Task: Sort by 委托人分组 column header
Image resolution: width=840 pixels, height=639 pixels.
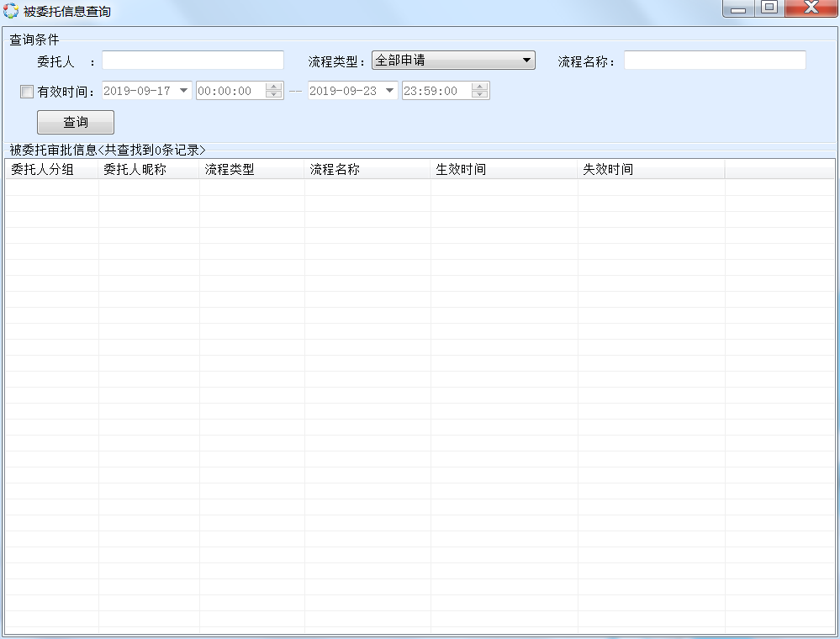Action: click(52, 169)
